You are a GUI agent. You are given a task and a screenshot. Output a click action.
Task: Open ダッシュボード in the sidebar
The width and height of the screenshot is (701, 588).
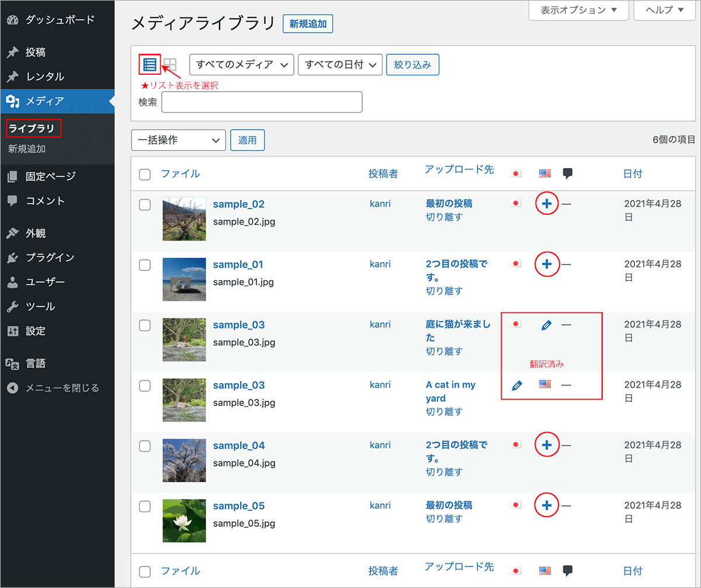[57, 19]
